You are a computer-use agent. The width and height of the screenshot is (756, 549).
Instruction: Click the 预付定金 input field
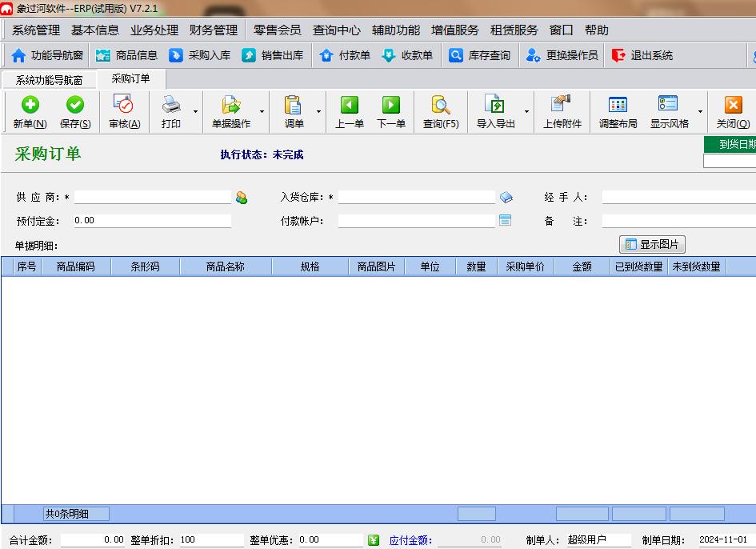[153, 220]
